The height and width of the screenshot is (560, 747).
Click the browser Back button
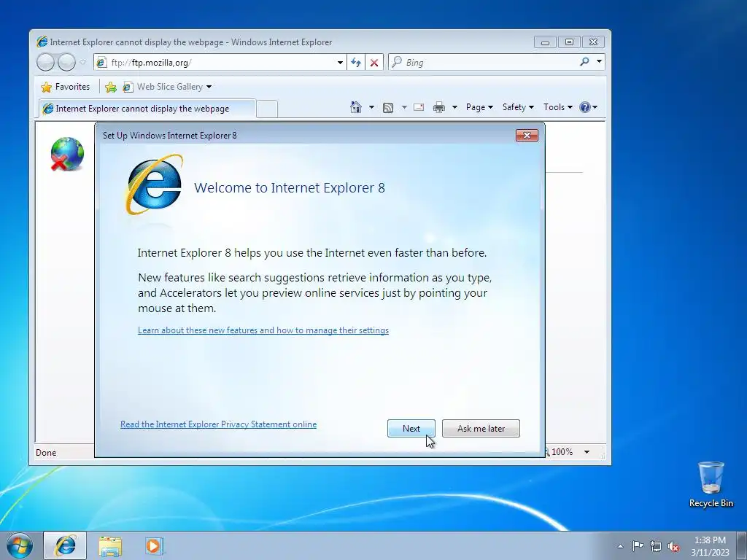(45, 62)
